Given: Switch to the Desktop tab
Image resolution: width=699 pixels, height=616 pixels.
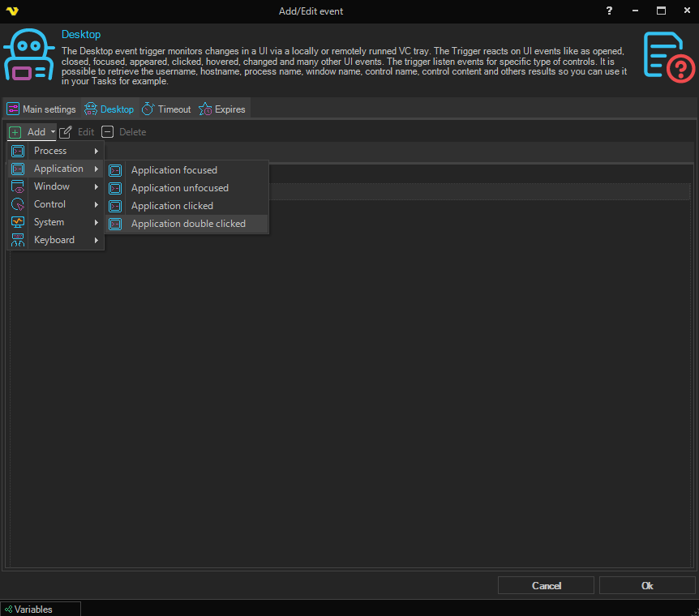Looking at the screenshot, I should 109,109.
